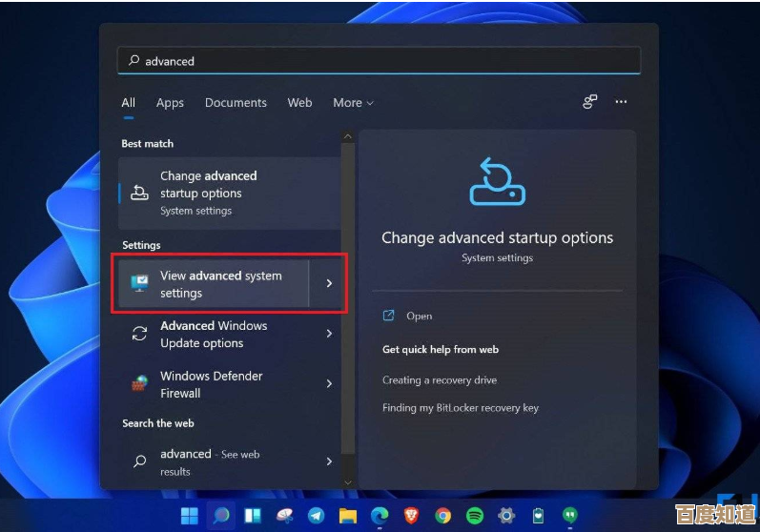
Task: Launch Snipping Tool from taskbar
Action: pyautogui.click(x=284, y=516)
